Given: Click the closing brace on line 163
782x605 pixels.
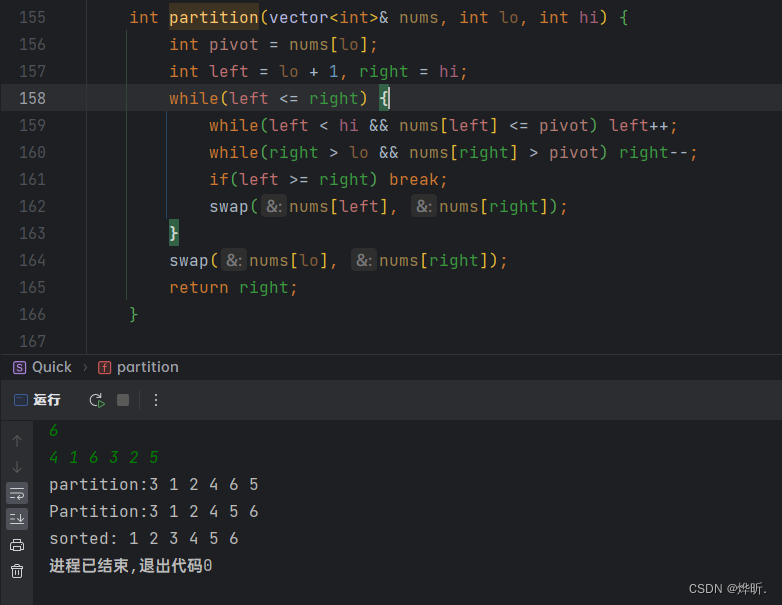Looking at the screenshot, I should tap(174, 233).
